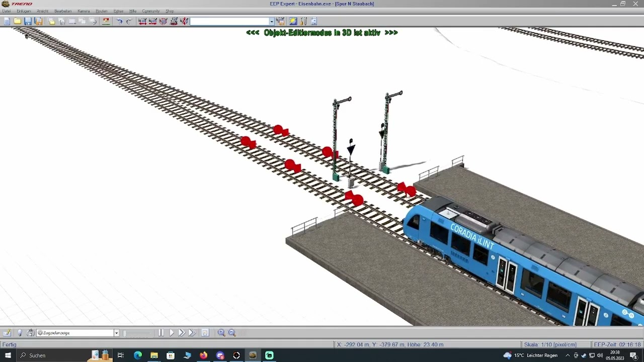The image size is (644, 362).
Task: Click the empty toolbar combo box field
Action: (x=229, y=21)
